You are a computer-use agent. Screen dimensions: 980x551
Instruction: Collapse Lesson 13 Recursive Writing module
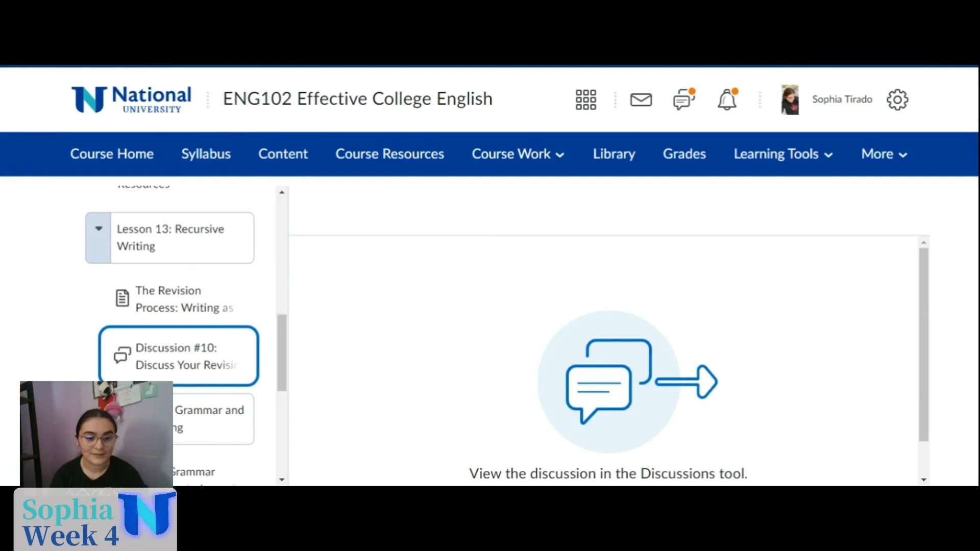pyautogui.click(x=99, y=229)
